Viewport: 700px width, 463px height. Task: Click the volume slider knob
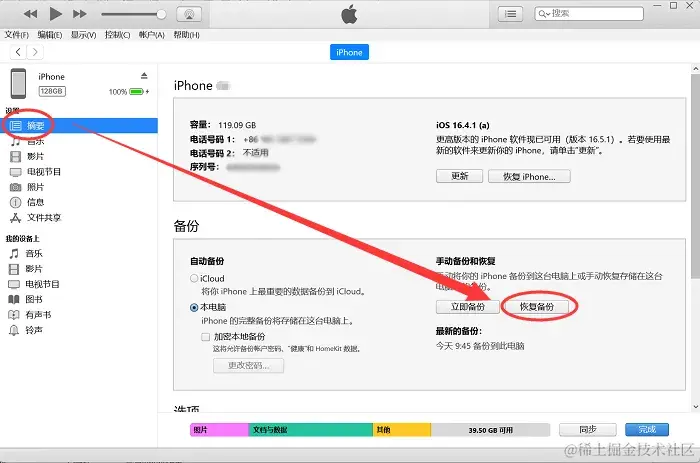(161, 14)
